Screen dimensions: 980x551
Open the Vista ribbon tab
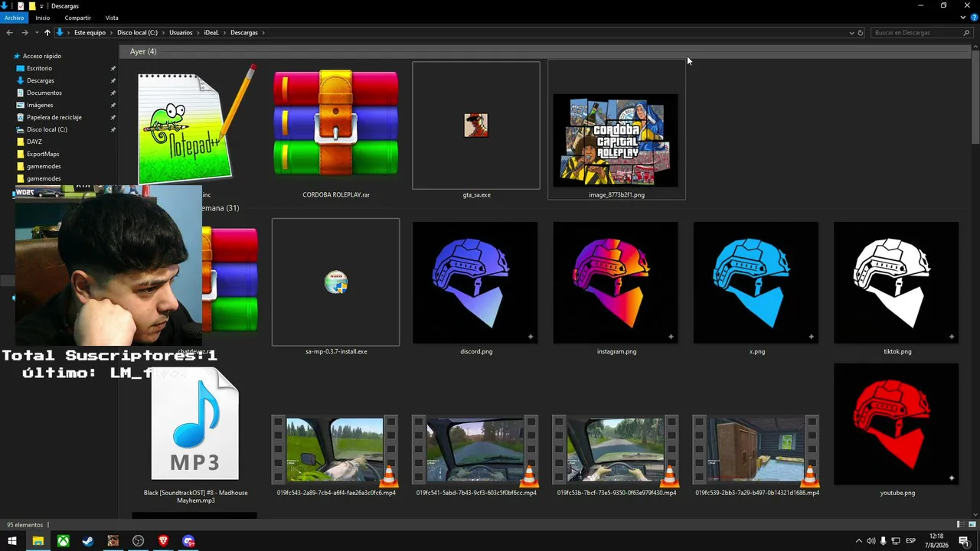112,18
